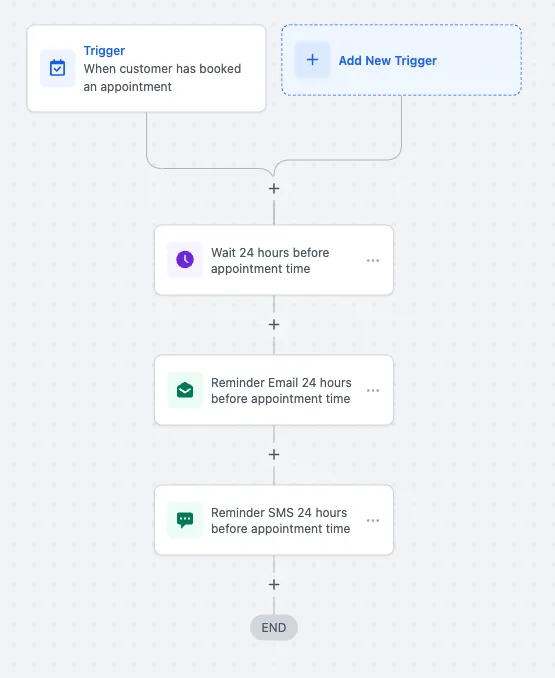Open the three-dot menu on Reminder SMS step
Screen dimensions: 555x678
click(x=373, y=520)
